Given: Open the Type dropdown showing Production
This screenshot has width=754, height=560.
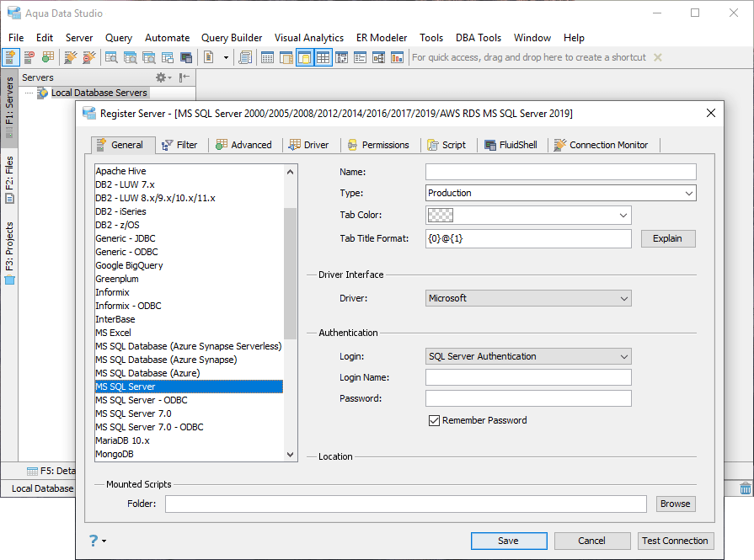Looking at the screenshot, I should tap(560, 193).
